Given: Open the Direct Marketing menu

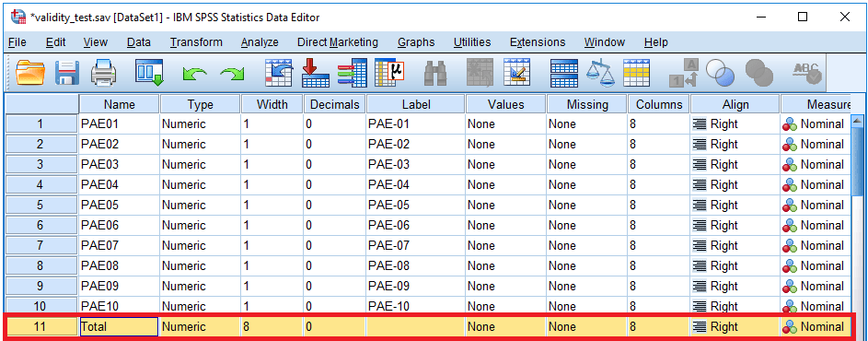Looking at the screenshot, I should tap(338, 42).
